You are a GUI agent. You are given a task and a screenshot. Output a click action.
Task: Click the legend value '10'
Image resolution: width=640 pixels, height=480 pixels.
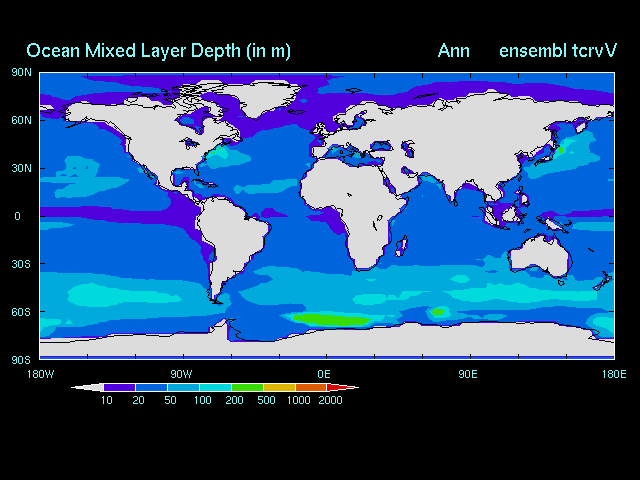coord(107,400)
